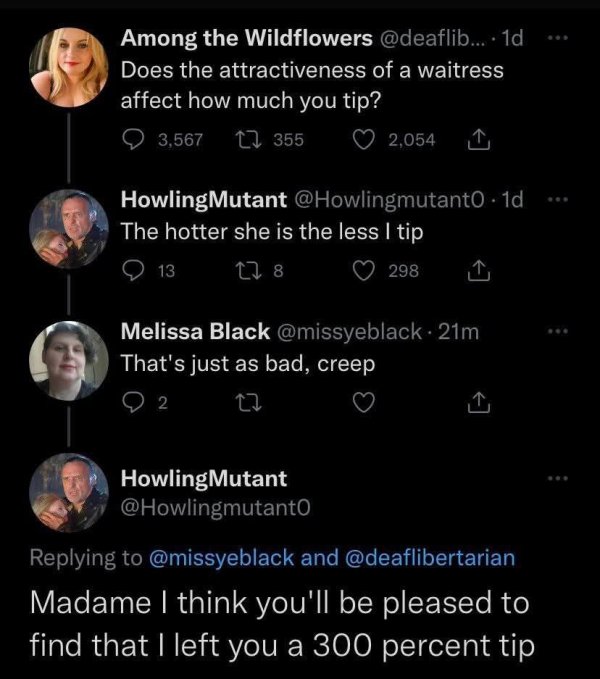
Task: Open the @missyeblack mention link
Action: coord(222,558)
